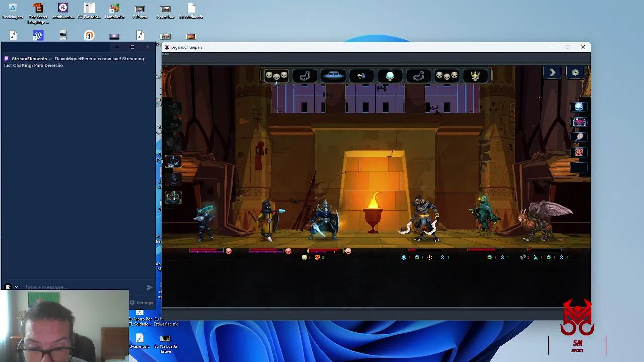This screenshot has height=362, width=644.
Task: Open Settings below the chat window
Action: point(141,303)
